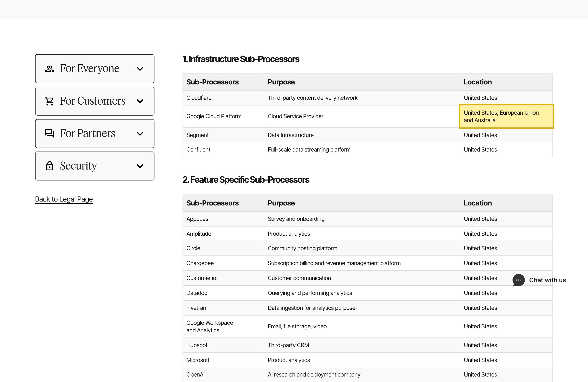
Task: Click the Cloud Service Provider cell
Action: (362, 116)
